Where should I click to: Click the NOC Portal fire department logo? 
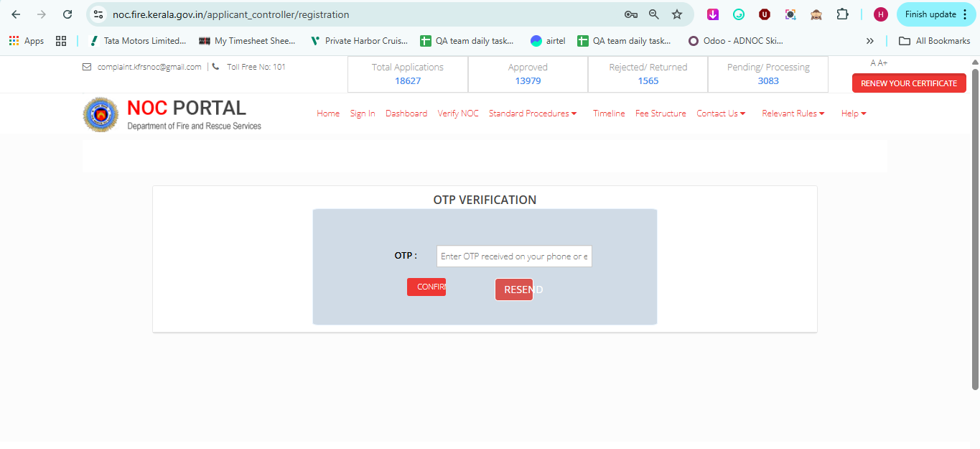(101, 115)
